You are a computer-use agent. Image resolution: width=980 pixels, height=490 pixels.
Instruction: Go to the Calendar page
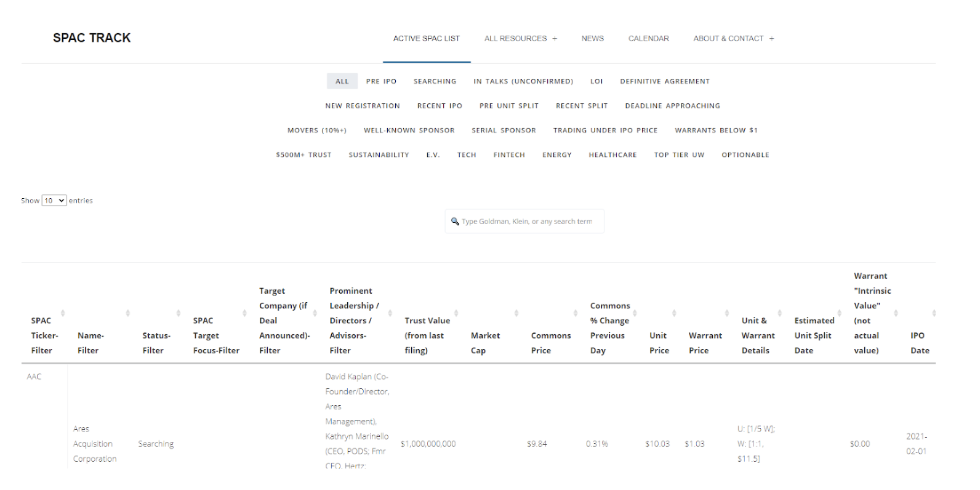648,38
